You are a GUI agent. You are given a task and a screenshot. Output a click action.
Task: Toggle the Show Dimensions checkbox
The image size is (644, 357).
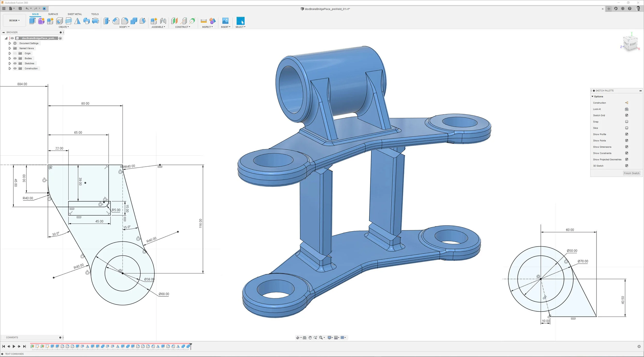tap(627, 147)
